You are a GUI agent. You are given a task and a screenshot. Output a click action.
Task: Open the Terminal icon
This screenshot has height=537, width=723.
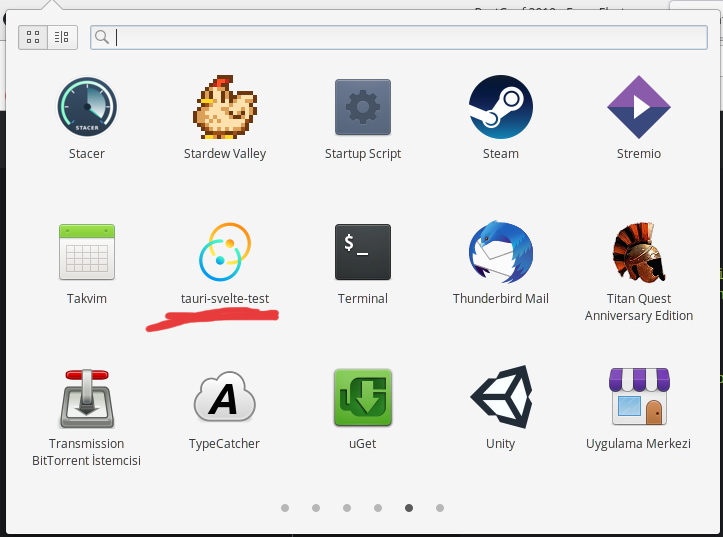pos(363,252)
